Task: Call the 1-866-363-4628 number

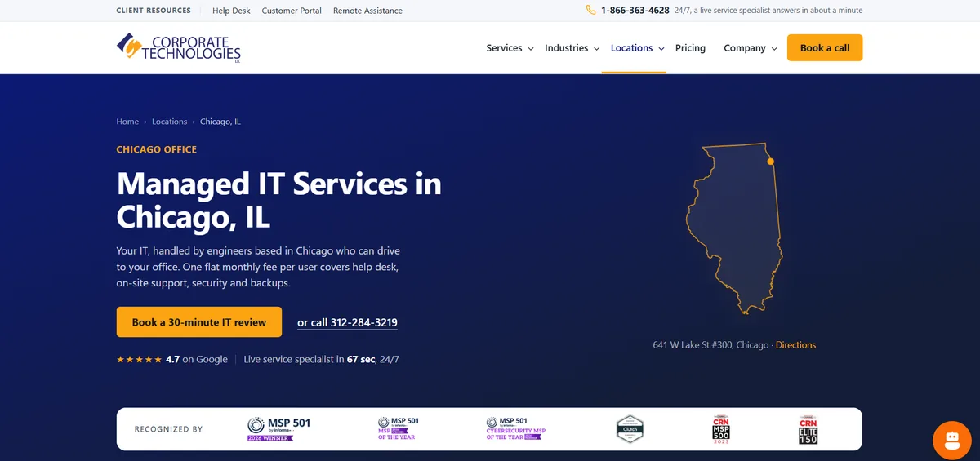Action: click(x=635, y=11)
